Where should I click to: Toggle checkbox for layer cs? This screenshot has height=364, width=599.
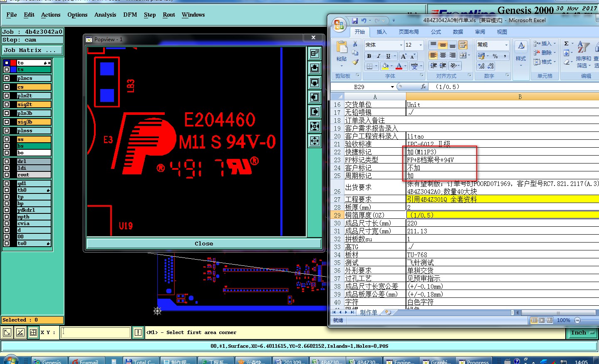7,87
